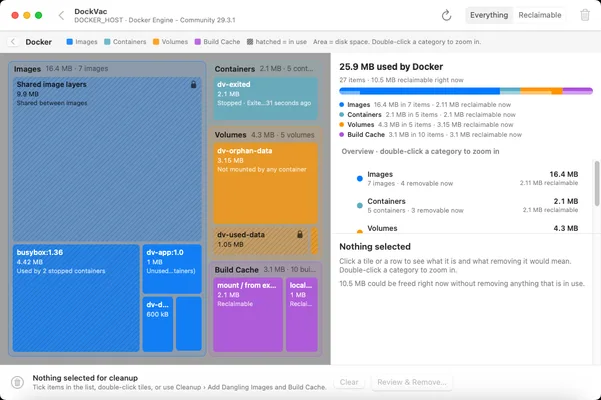Click lock icon on dv-used-data tile
The height and width of the screenshot is (400, 601).
[x=300, y=234]
